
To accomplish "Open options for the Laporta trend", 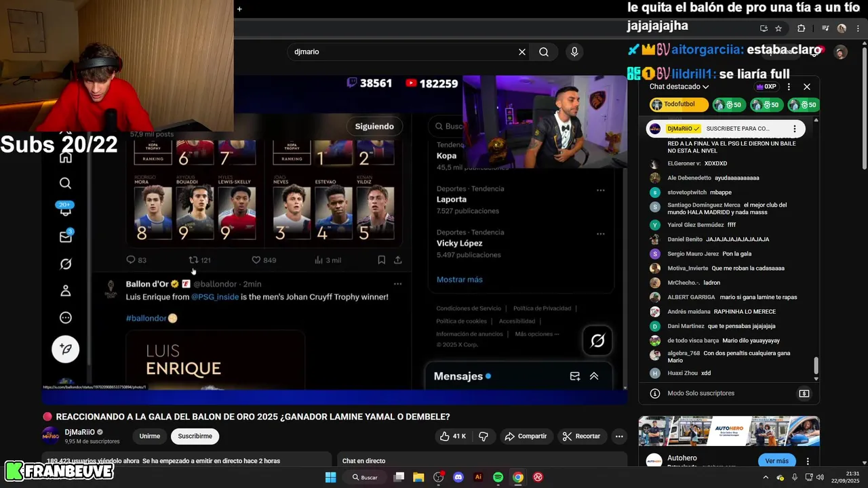I will click(601, 190).
